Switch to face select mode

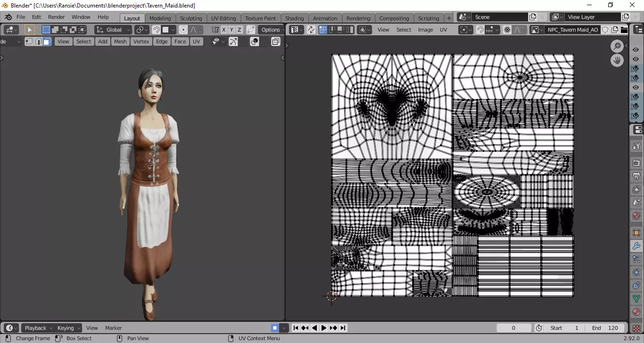(x=47, y=41)
